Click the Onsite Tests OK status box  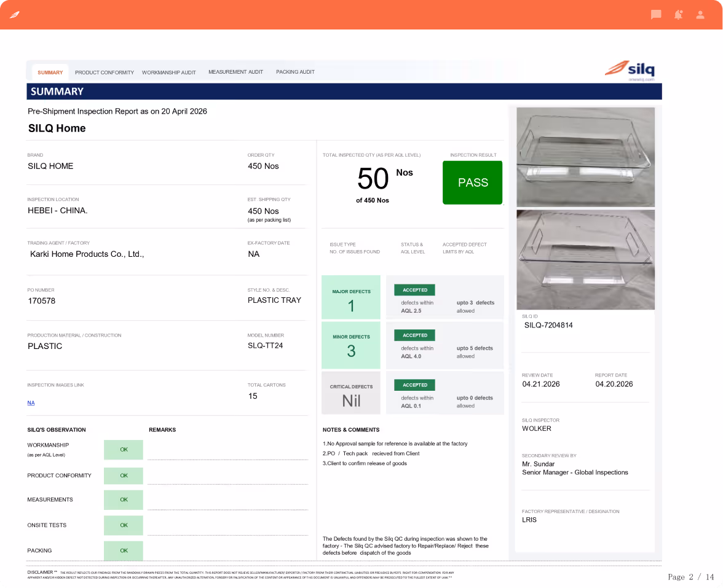coord(124,525)
